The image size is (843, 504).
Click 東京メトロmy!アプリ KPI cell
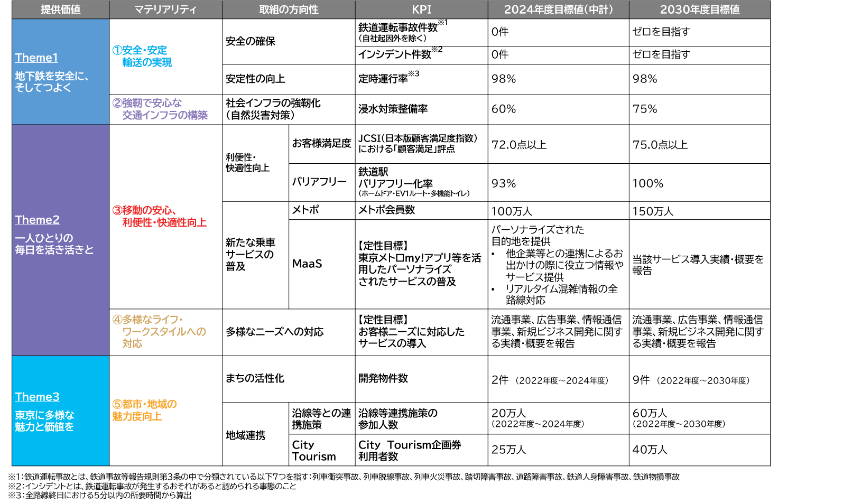pos(421,264)
